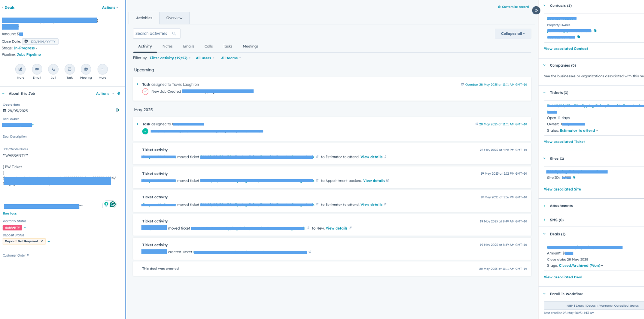This screenshot has height=319, width=644.
Task: Click the Note icon button
Action: (20, 69)
